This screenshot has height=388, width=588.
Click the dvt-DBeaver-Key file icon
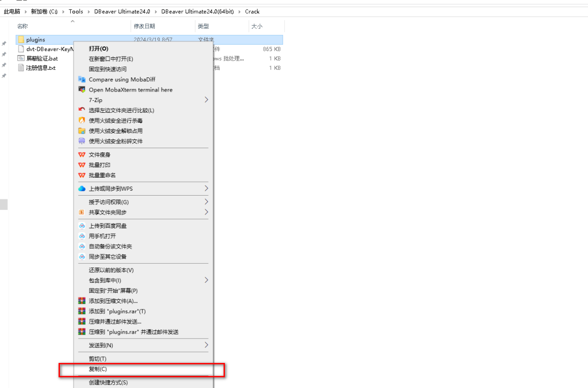pyautogui.click(x=21, y=49)
